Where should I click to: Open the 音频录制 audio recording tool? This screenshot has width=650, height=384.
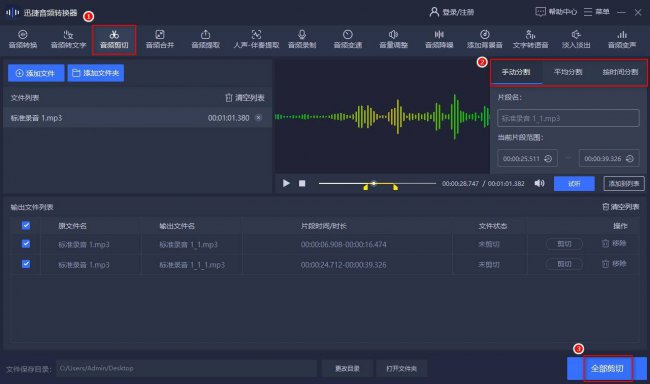[302, 39]
